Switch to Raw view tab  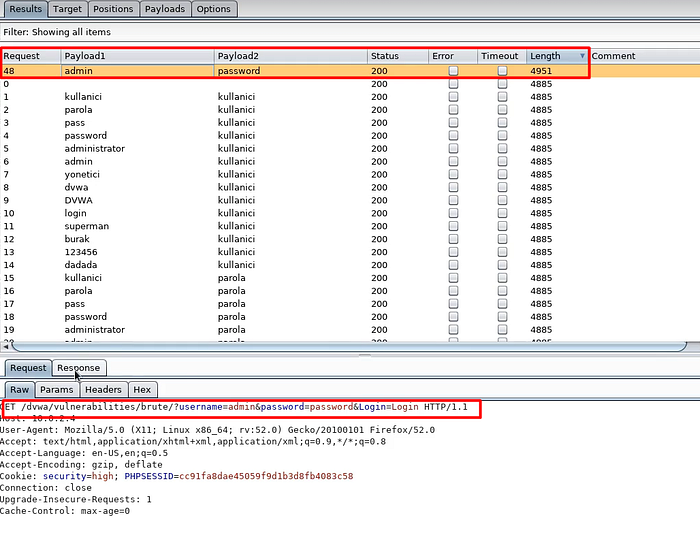20,390
